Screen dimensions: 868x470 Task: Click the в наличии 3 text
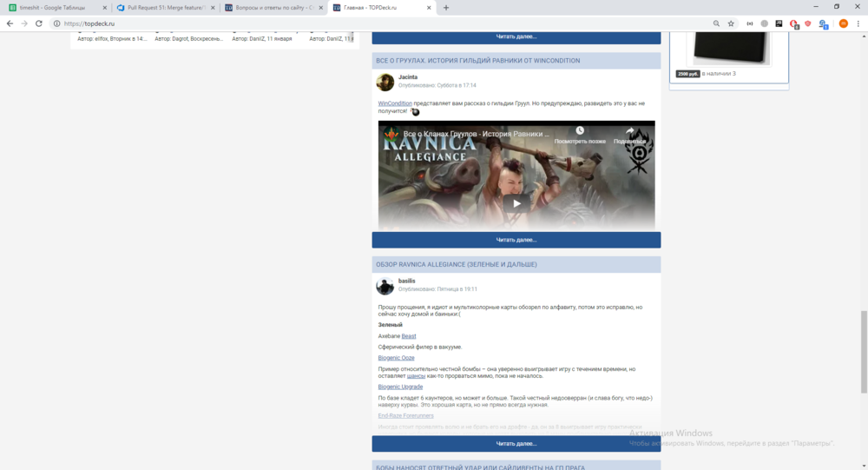(x=719, y=74)
